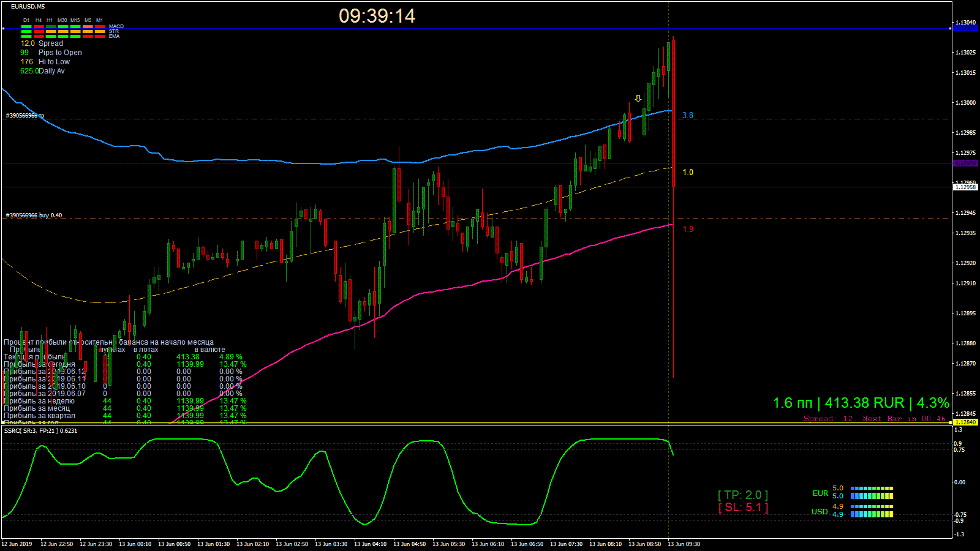Click the '1.6 пп | 413.38 RUR | 4.3%' profit label
The height and width of the screenshot is (551, 980).
point(861,403)
